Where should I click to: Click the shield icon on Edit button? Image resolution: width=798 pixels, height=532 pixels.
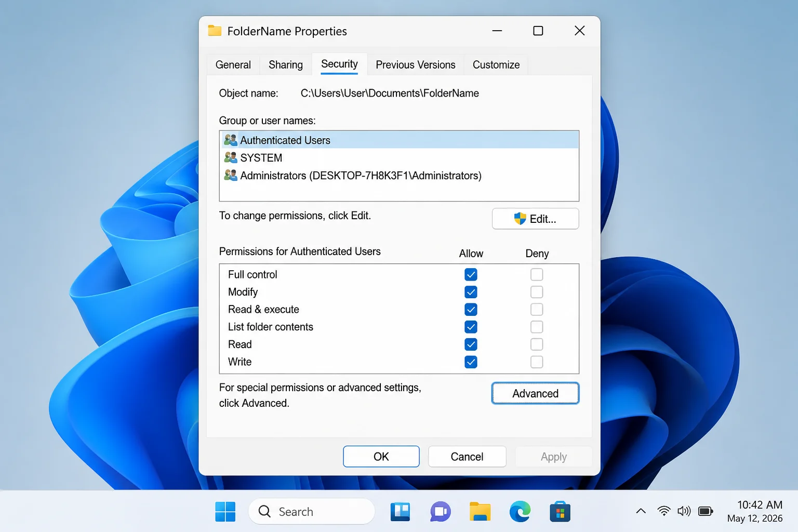520,219
